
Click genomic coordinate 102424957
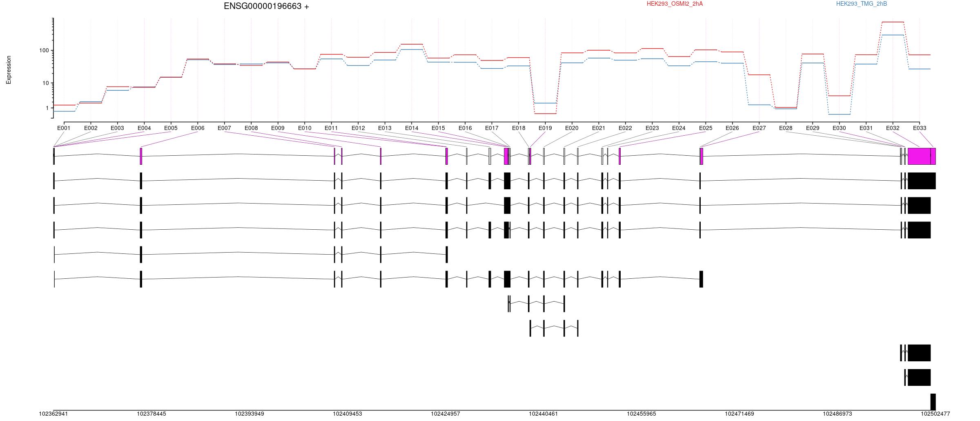[x=445, y=414]
